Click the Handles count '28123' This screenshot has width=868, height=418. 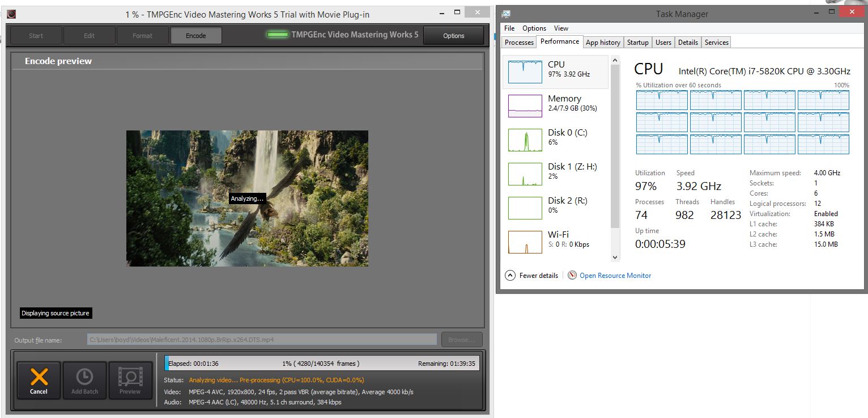pyautogui.click(x=726, y=215)
